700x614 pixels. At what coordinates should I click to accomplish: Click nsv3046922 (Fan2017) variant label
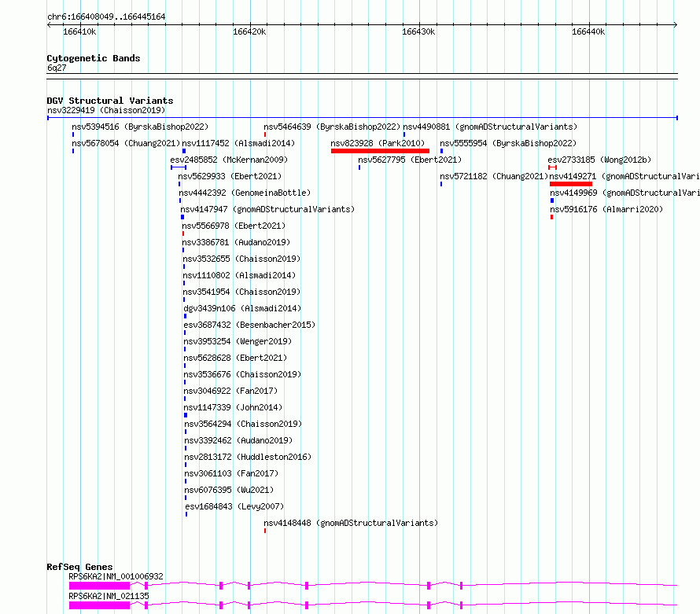[x=230, y=391]
